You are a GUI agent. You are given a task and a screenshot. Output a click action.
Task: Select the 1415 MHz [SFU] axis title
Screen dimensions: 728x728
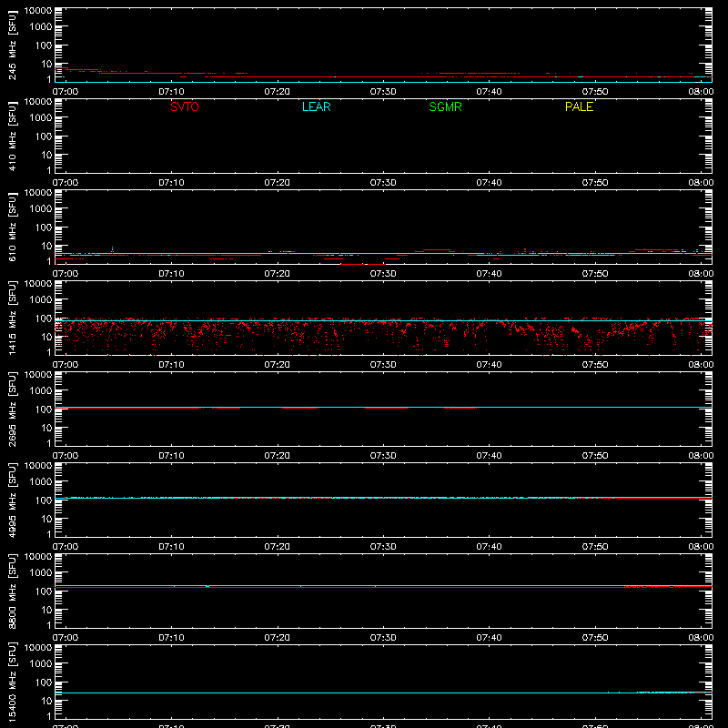(13, 318)
